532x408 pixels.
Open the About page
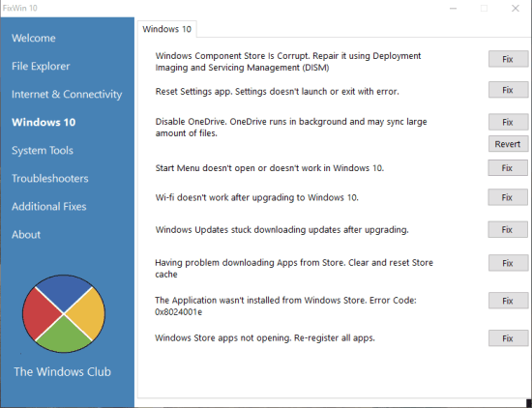tap(26, 235)
